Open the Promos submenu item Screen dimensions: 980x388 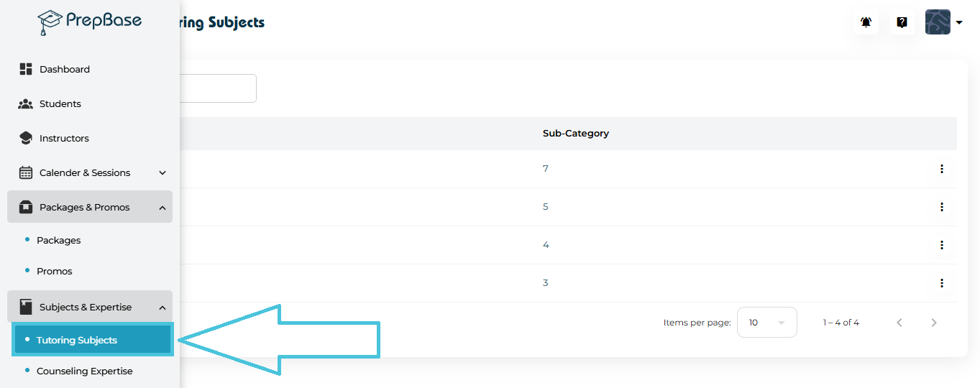pyautogui.click(x=54, y=271)
